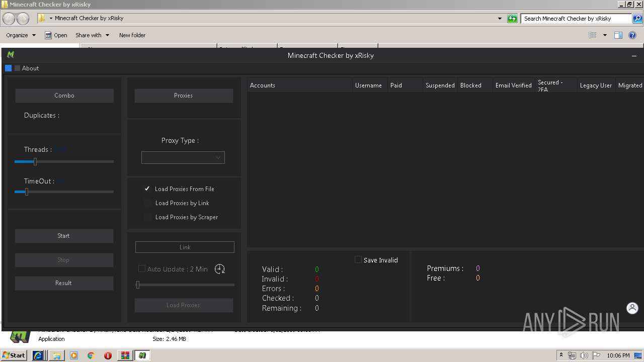Open the view options dropdown arrow
The image size is (644, 362).
coord(605,35)
